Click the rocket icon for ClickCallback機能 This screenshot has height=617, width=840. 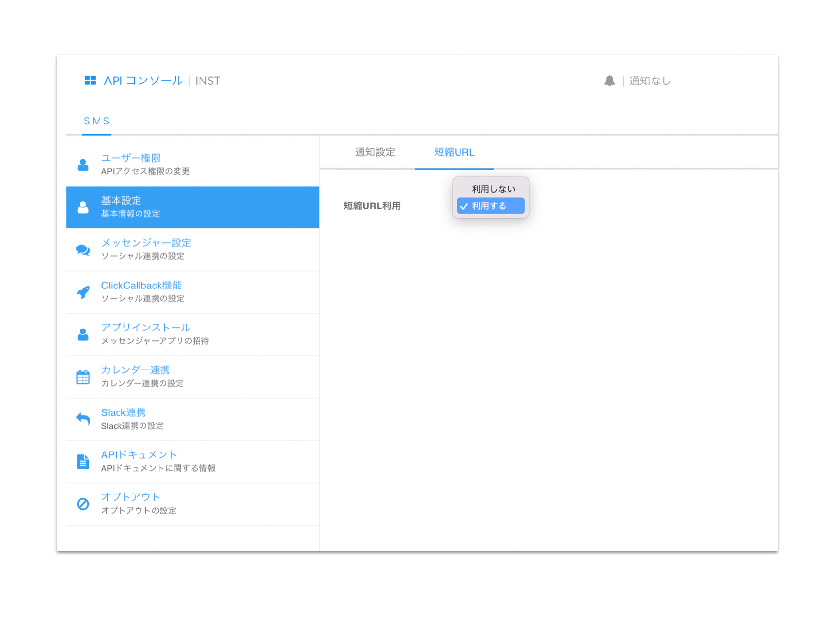tap(83, 292)
